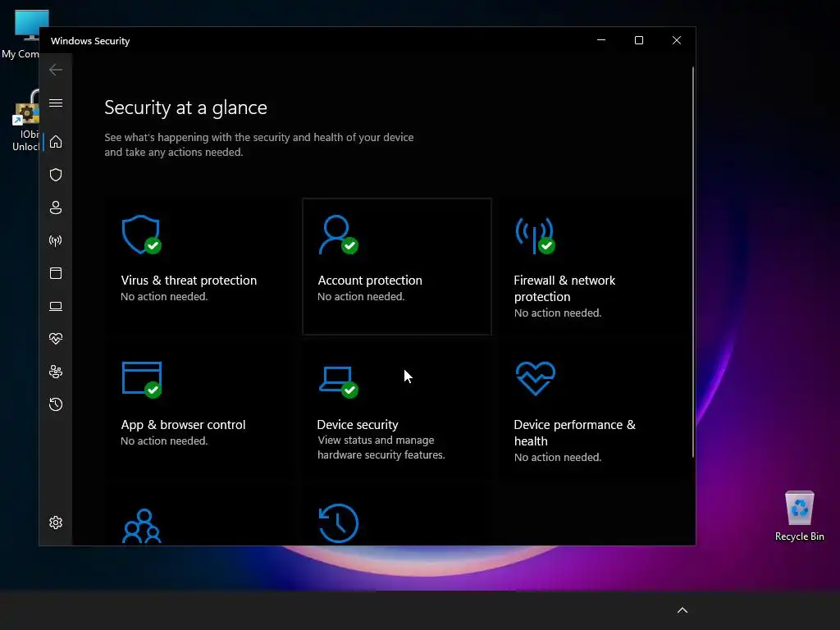Open the hamburger navigation menu

[x=56, y=103]
